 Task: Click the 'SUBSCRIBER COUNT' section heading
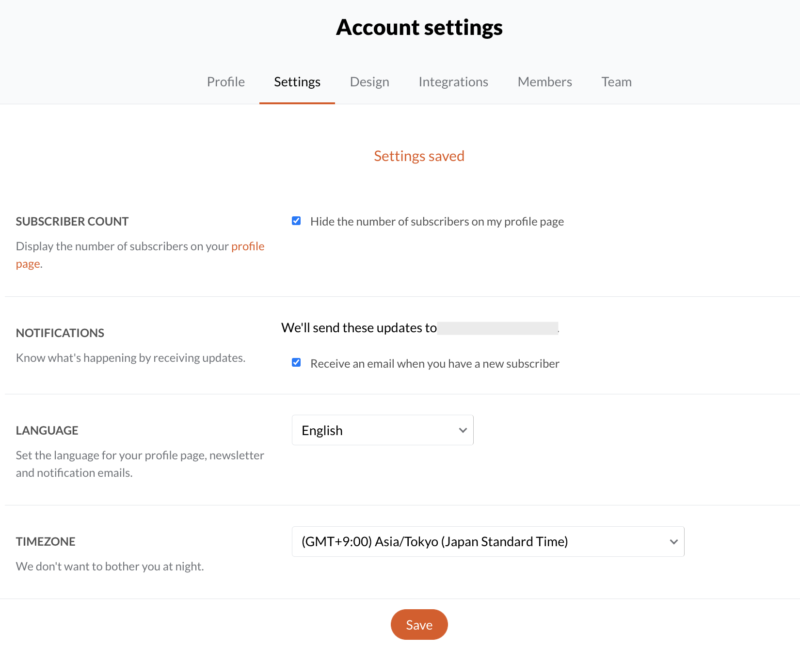[x=72, y=221]
